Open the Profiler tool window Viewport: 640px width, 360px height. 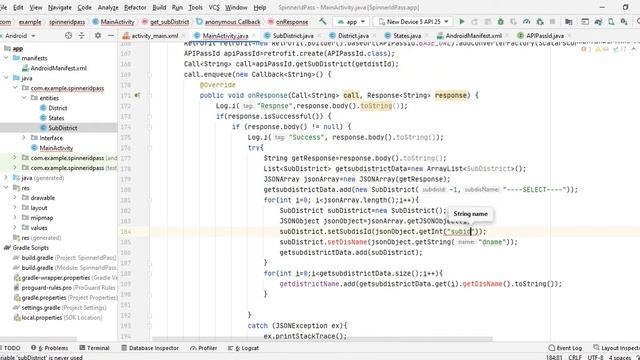pyautogui.click(x=203, y=348)
